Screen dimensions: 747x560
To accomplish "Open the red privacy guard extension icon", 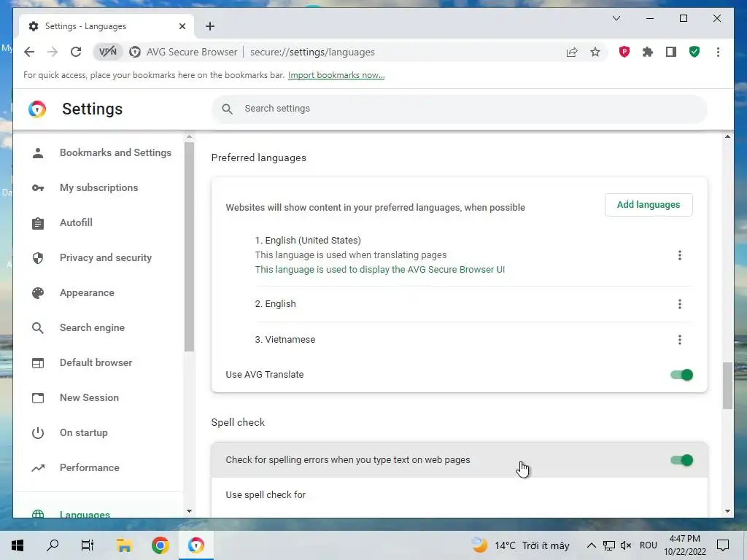I will 624,52.
